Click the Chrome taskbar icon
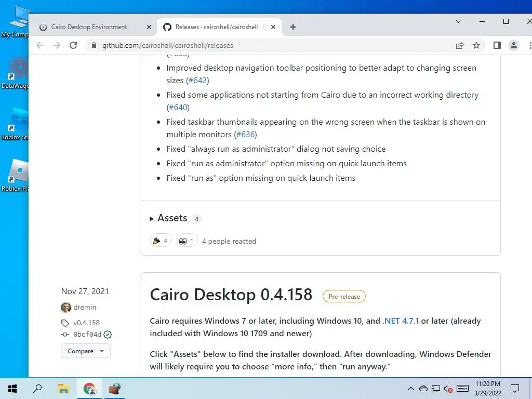 (x=89, y=389)
